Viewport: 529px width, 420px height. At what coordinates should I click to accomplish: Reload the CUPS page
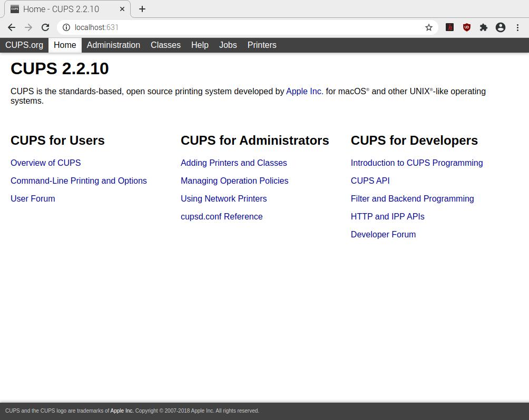point(45,27)
